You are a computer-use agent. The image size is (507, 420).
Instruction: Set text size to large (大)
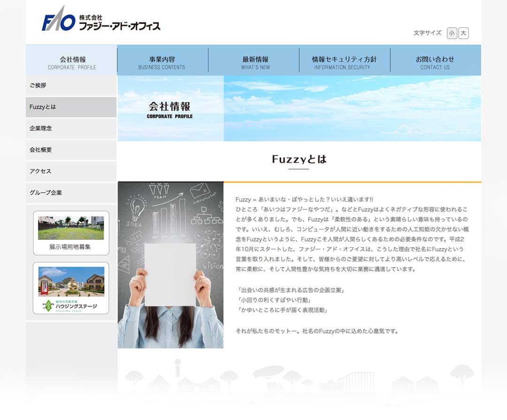[x=463, y=33]
